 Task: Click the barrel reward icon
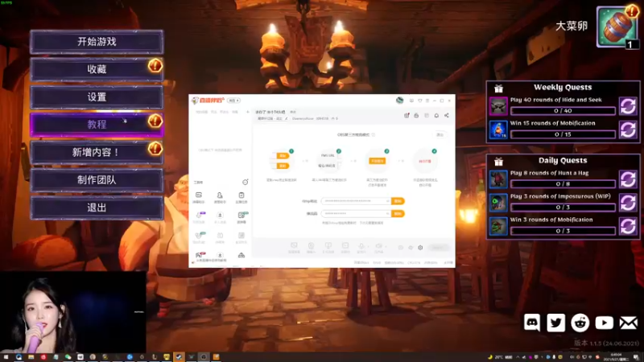point(617,27)
